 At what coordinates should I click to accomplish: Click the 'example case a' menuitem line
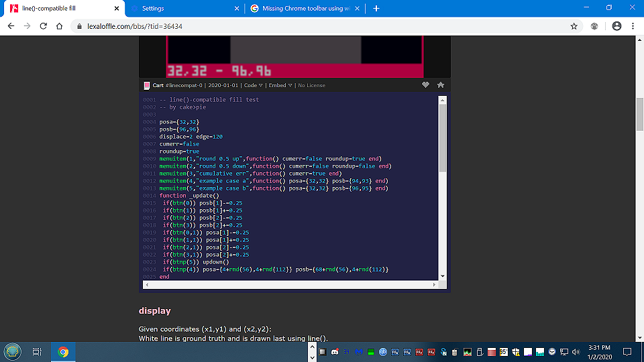274,181
